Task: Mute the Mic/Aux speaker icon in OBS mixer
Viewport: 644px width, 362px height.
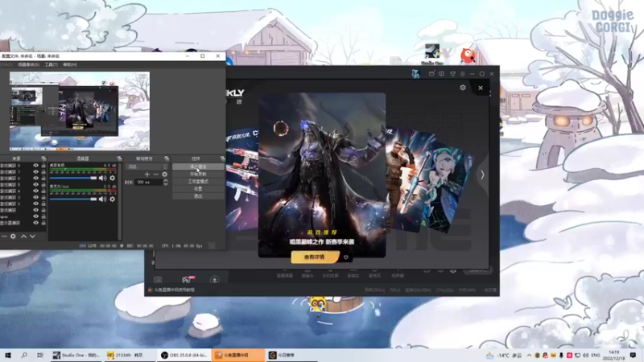Action: (x=103, y=199)
